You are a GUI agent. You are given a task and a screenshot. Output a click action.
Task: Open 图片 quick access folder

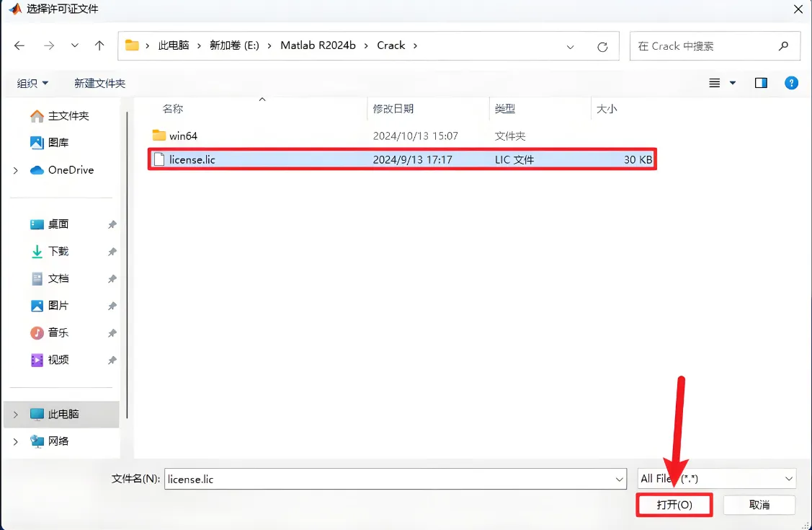49,306
